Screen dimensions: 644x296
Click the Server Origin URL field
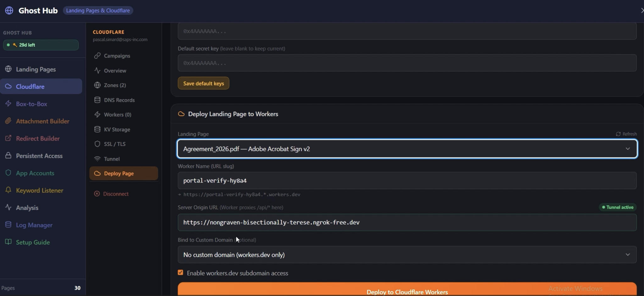[x=407, y=222]
